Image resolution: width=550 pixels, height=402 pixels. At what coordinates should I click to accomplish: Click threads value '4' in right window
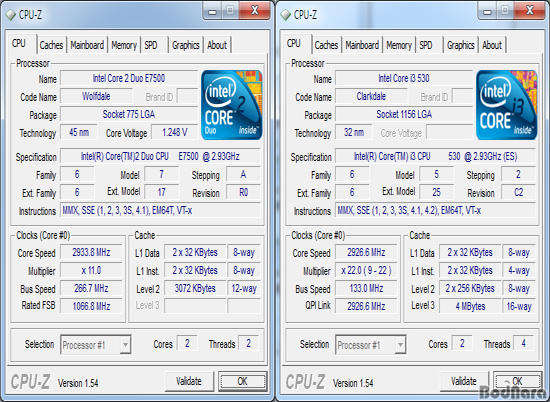coord(524,343)
